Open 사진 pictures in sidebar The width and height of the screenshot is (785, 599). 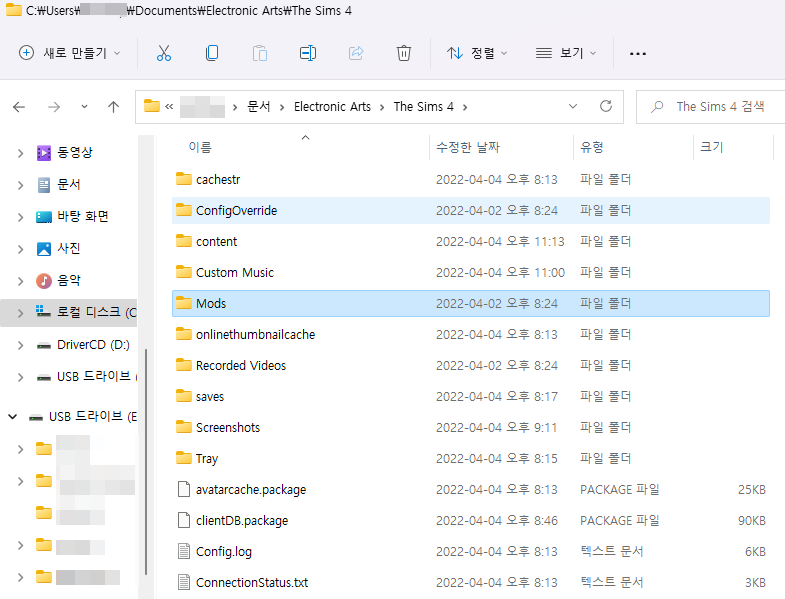(x=59, y=248)
